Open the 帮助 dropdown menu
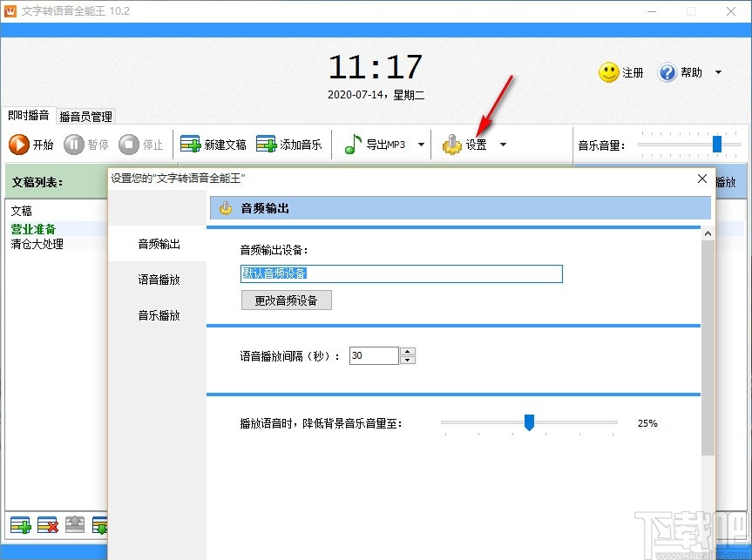This screenshot has height=560, width=752. (717, 72)
